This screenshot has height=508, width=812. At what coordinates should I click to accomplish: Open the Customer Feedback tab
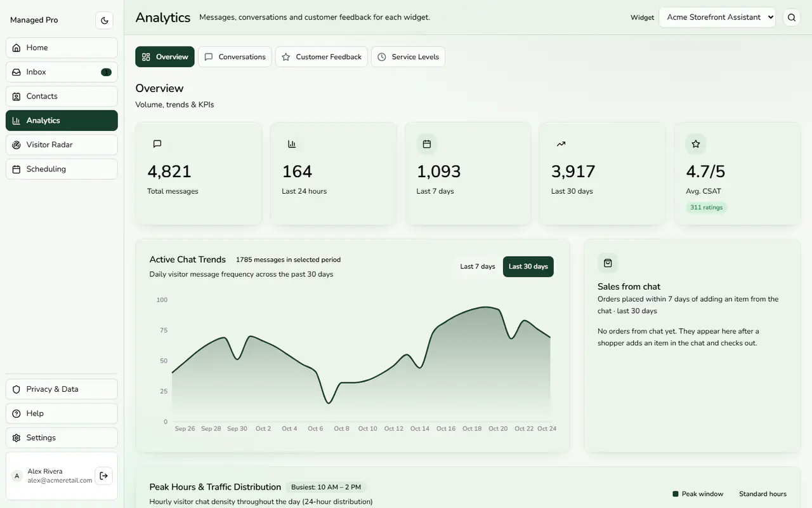pos(322,57)
